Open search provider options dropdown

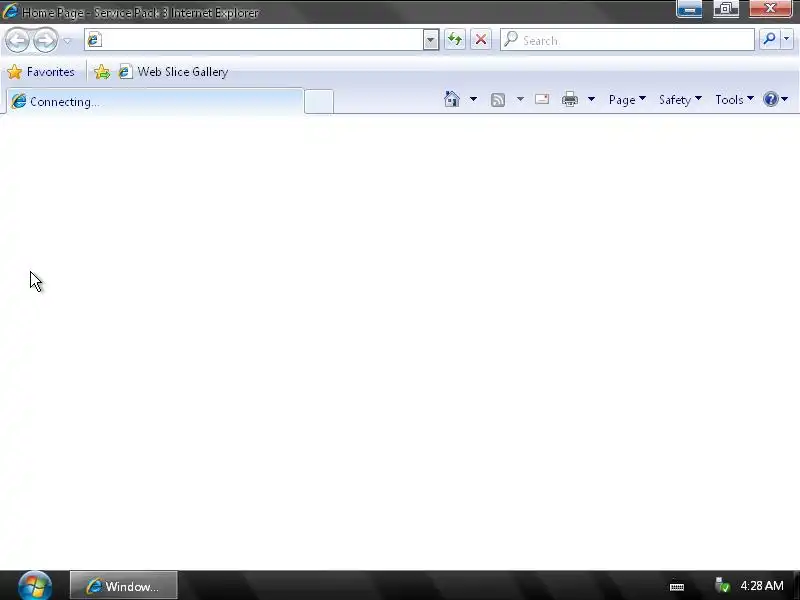coord(787,39)
